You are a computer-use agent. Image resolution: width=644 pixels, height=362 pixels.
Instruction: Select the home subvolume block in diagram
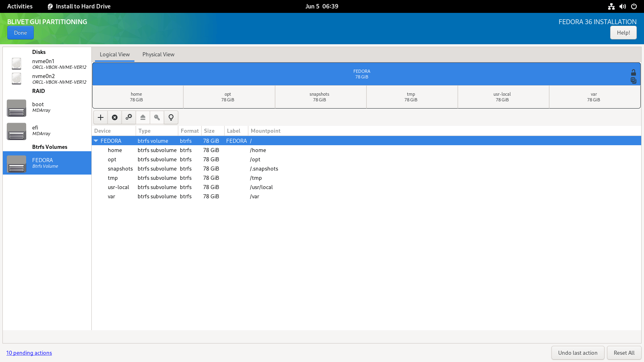tap(138, 97)
